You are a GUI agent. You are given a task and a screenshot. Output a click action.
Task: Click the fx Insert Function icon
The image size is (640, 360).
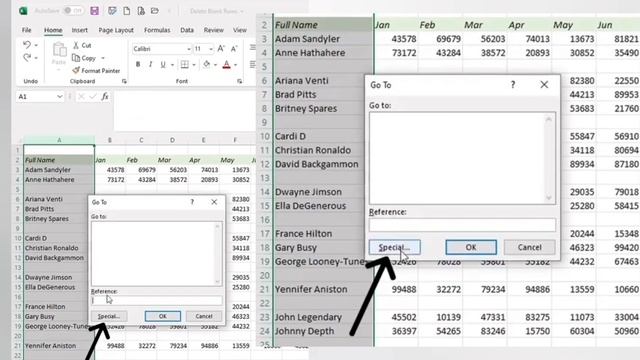pyautogui.click(x=105, y=96)
